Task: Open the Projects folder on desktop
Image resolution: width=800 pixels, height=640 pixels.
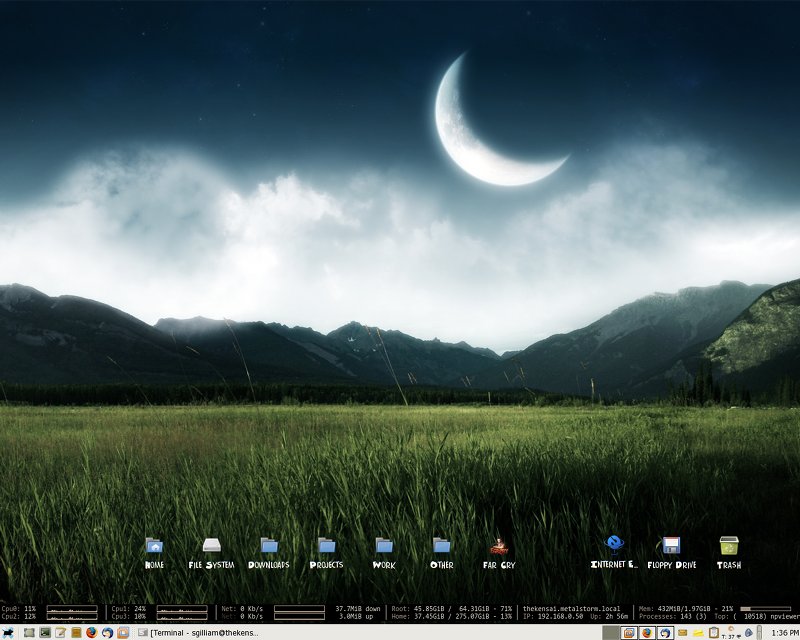Action: pyautogui.click(x=327, y=553)
